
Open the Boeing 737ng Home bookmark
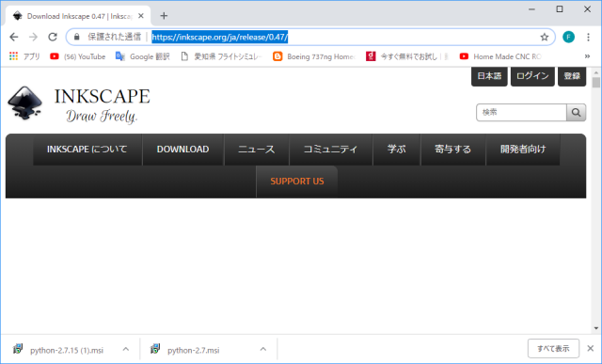pyautogui.click(x=314, y=56)
